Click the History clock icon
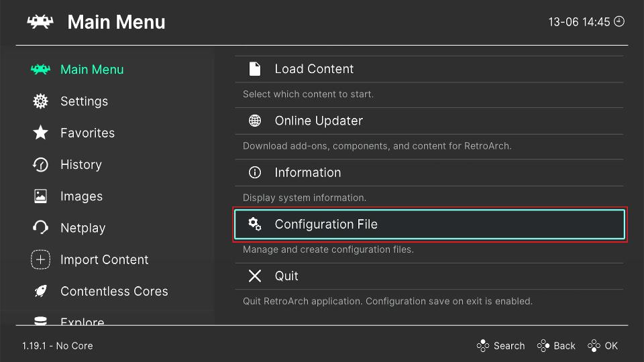The image size is (644, 362). point(40,165)
